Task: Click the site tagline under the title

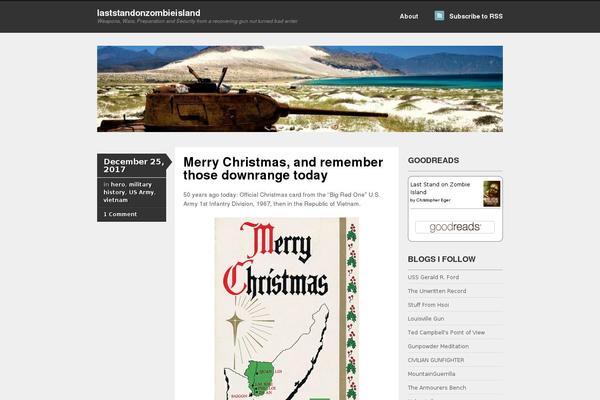Action: [x=197, y=21]
